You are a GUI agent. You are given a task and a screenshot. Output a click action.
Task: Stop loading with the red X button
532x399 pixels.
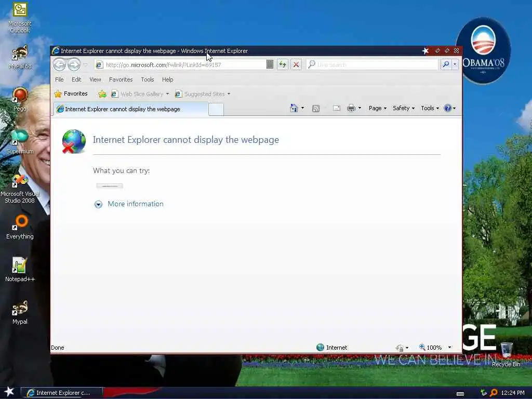tap(296, 64)
